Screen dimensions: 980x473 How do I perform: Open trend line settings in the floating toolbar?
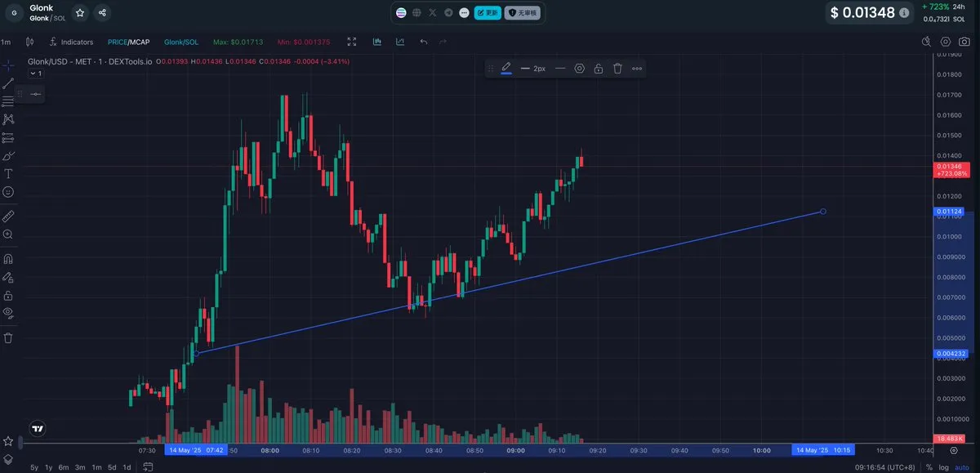point(580,69)
